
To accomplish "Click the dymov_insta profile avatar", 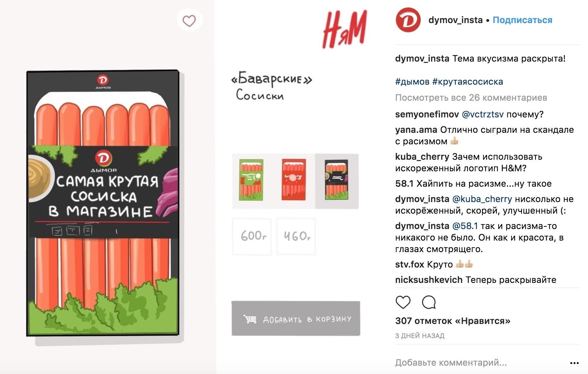I will point(408,20).
